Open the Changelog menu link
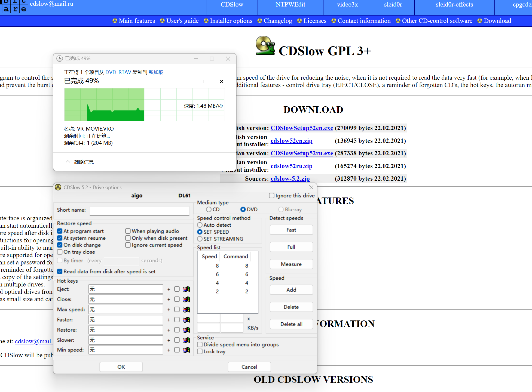This screenshot has width=532, height=392. click(x=278, y=21)
